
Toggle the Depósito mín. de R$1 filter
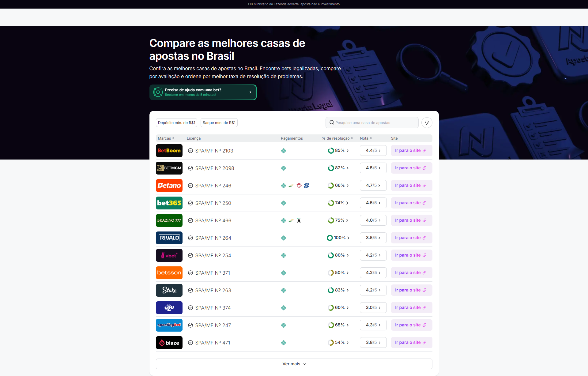pyautogui.click(x=176, y=123)
